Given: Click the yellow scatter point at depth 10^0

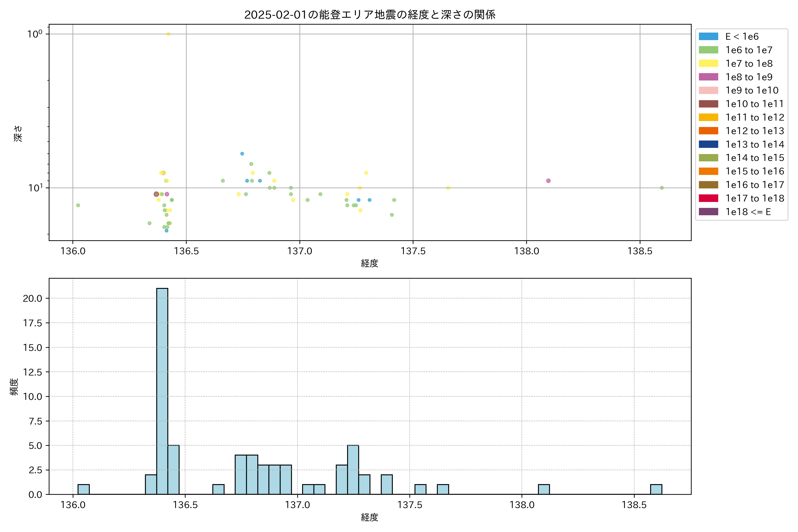Looking at the screenshot, I should [168, 34].
